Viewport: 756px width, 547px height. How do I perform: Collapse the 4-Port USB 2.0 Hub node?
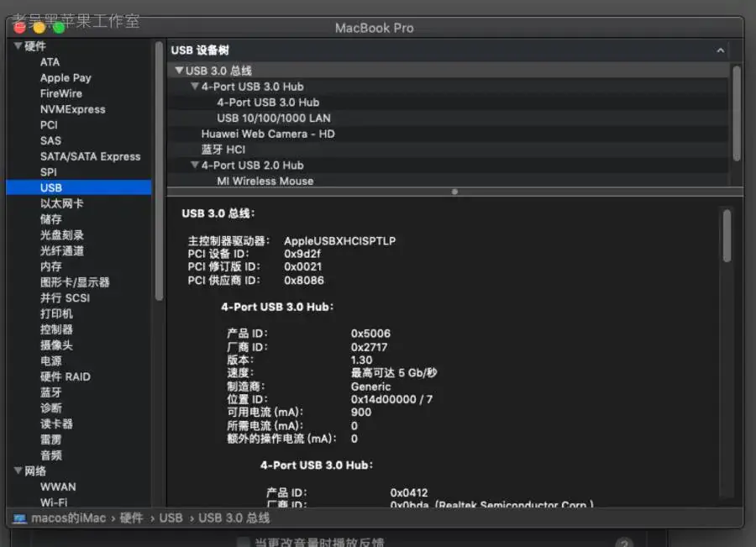tap(195, 165)
